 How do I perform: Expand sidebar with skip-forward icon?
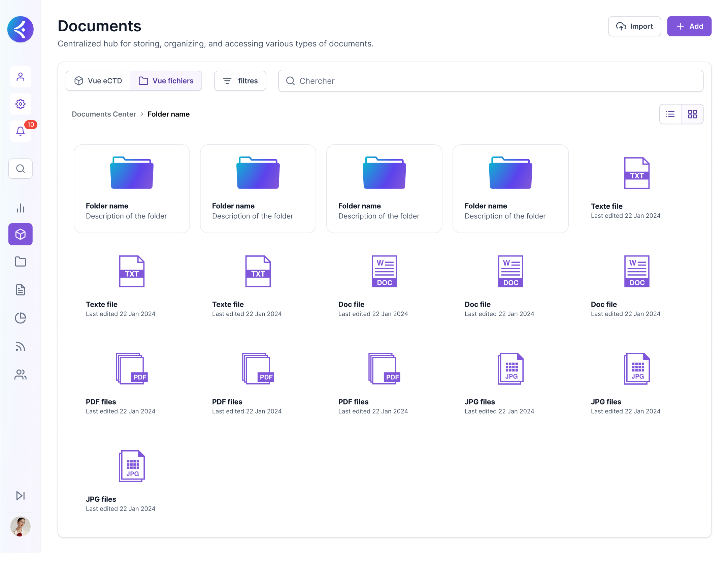pyautogui.click(x=21, y=495)
